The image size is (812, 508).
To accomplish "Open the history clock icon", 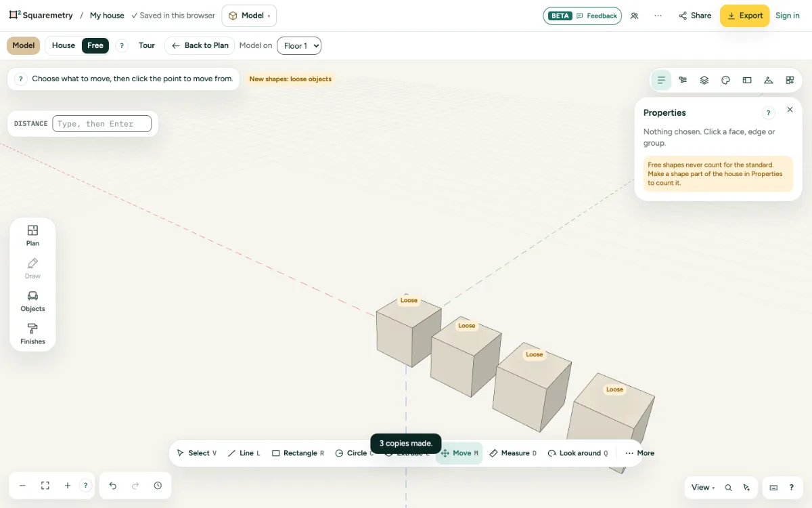I will click(158, 486).
